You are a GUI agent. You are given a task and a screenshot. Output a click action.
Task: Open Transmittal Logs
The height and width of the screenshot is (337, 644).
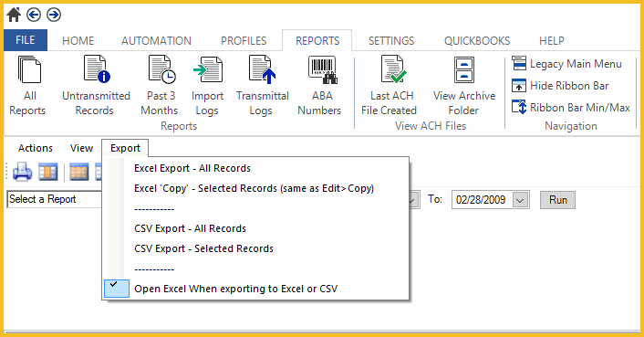tap(263, 86)
